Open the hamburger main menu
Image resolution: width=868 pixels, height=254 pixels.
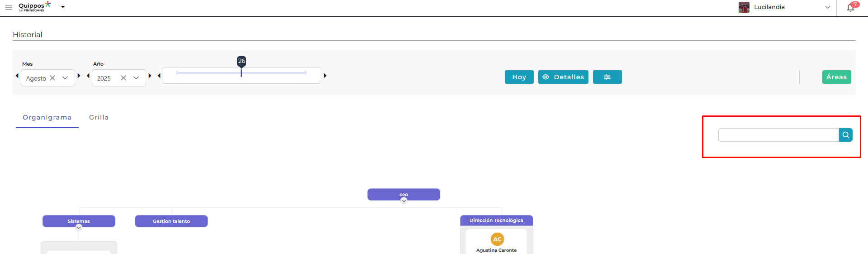click(9, 8)
